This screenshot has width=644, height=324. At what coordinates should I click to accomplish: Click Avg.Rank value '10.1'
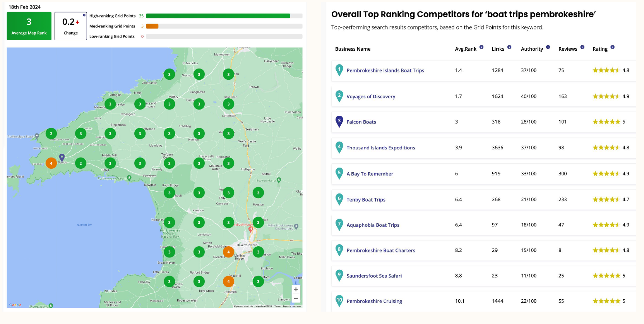pyautogui.click(x=460, y=301)
